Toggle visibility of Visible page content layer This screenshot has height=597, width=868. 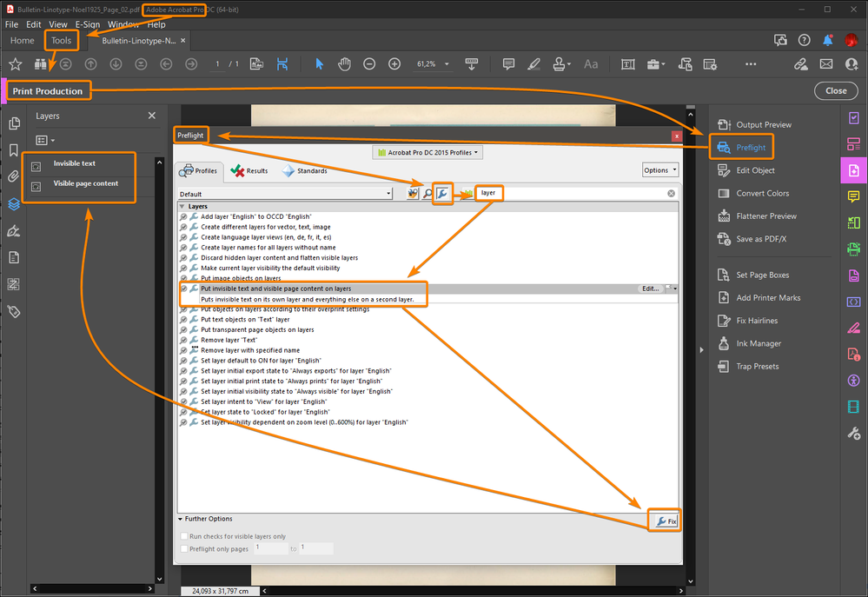pyautogui.click(x=36, y=187)
